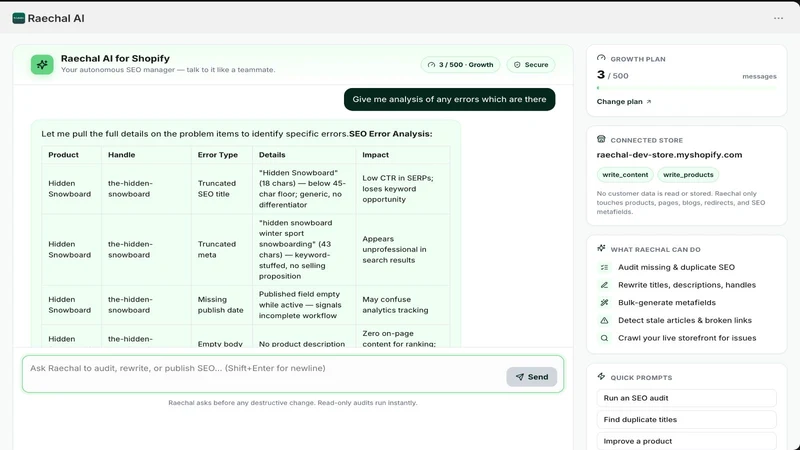This screenshot has width=800, height=450.
Task: Click the messages usage progress bar
Action: pos(686,88)
